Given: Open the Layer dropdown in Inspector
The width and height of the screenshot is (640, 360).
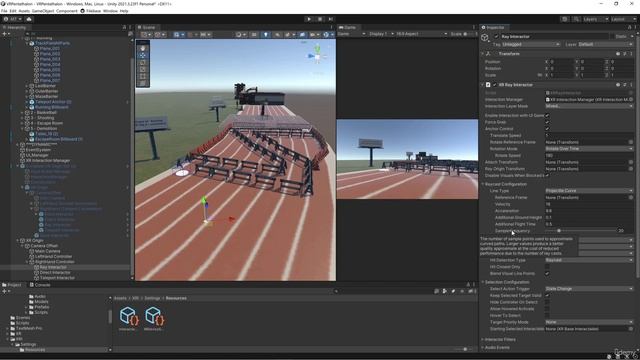Looking at the screenshot, I should click(606, 44).
